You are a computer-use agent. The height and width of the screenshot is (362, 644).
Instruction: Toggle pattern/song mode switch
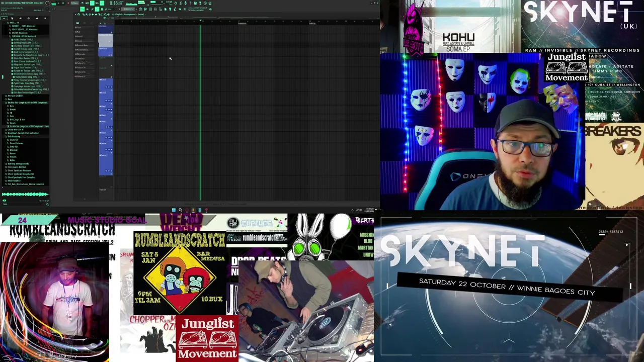click(54, 3)
